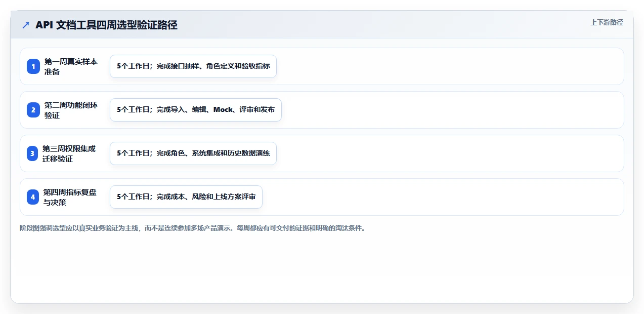Click the arrow icon beside the title
The height and width of the screenshot is (314, 644).
tap(26, 25)
